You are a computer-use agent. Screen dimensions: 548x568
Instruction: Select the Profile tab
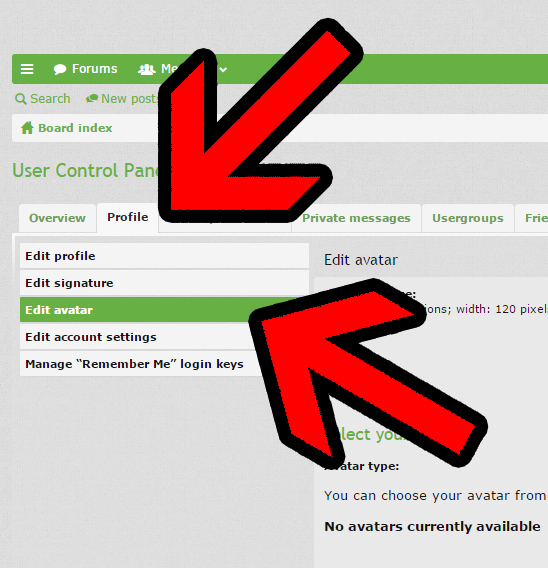pos(127,217)
